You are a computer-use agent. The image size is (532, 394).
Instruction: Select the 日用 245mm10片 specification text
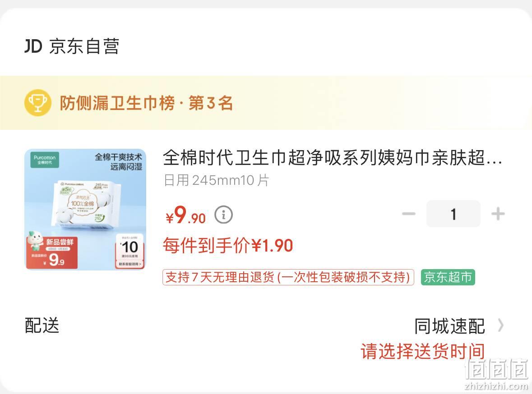click(217, 180)
